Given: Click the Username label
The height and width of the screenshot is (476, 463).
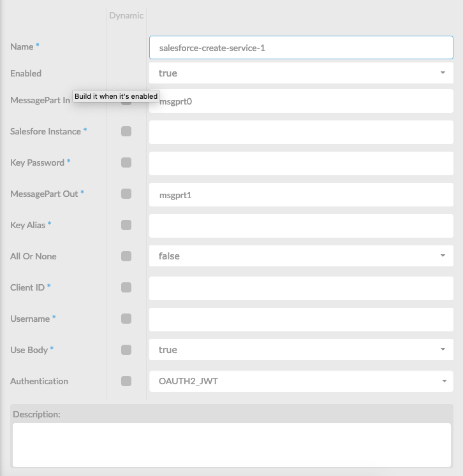Looking at the screenshot, I should [30, 319].
